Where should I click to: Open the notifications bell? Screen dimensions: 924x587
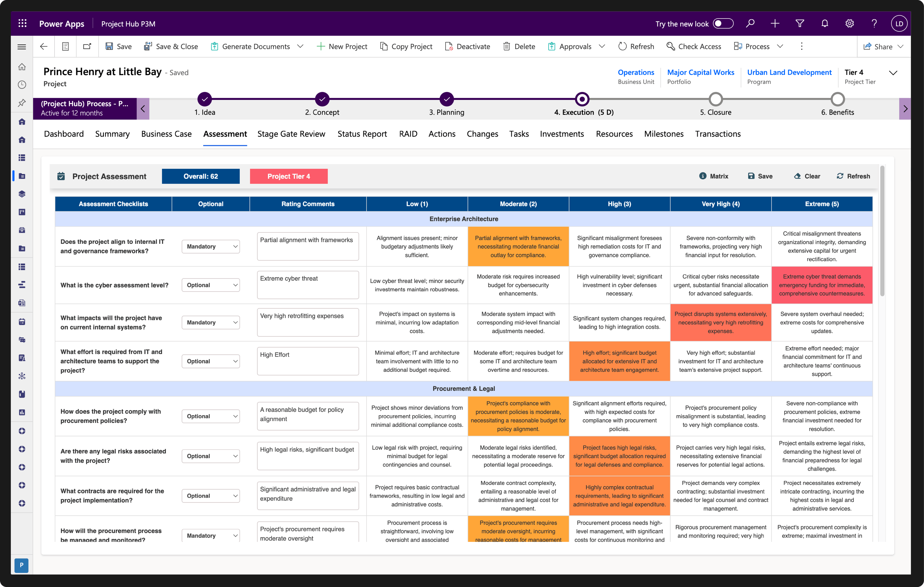pos(824,23)
